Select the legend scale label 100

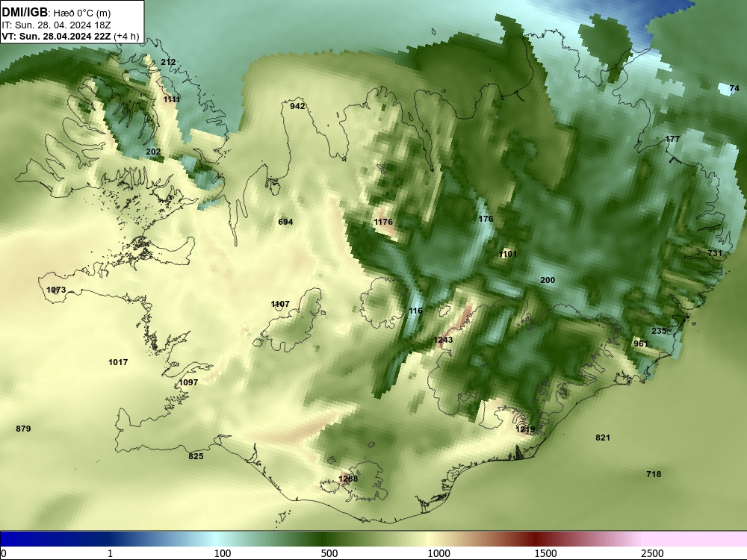(x=223, y=553)
